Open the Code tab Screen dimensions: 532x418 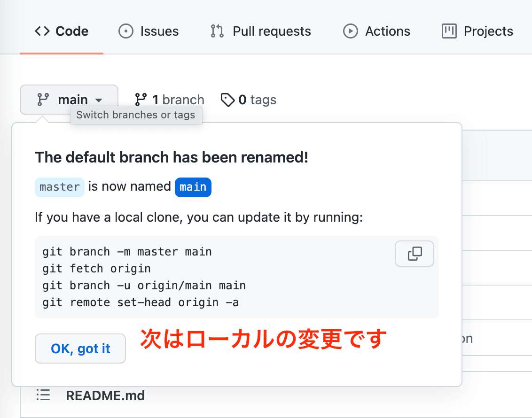62,31
